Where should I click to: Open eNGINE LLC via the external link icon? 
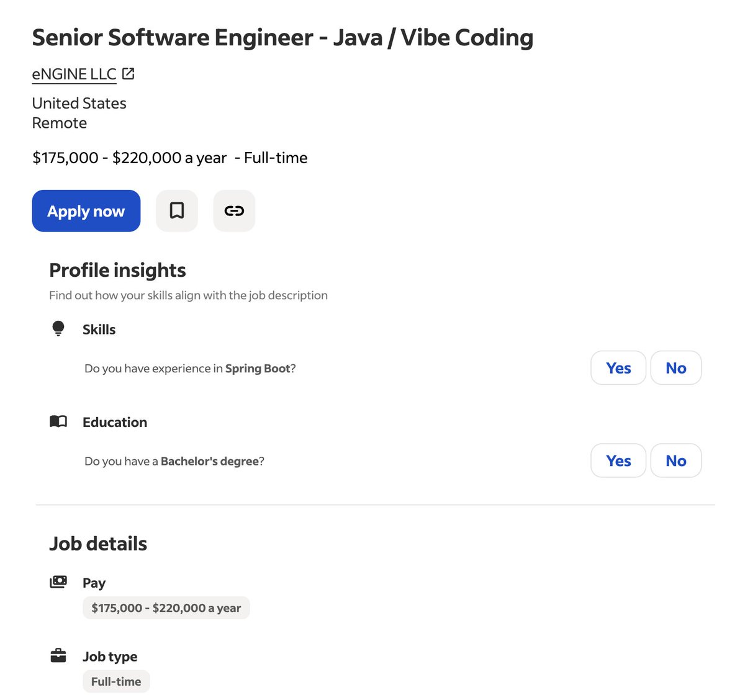tap(128, 73)
